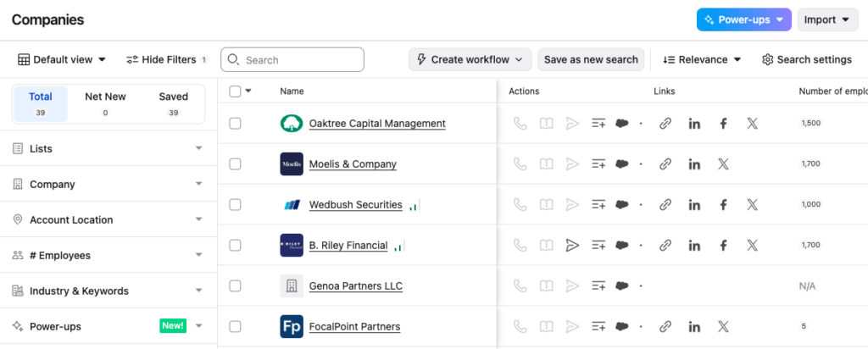
Task: Toggle the select-all checkbox in table header
Action: click(x=235, y=91)
